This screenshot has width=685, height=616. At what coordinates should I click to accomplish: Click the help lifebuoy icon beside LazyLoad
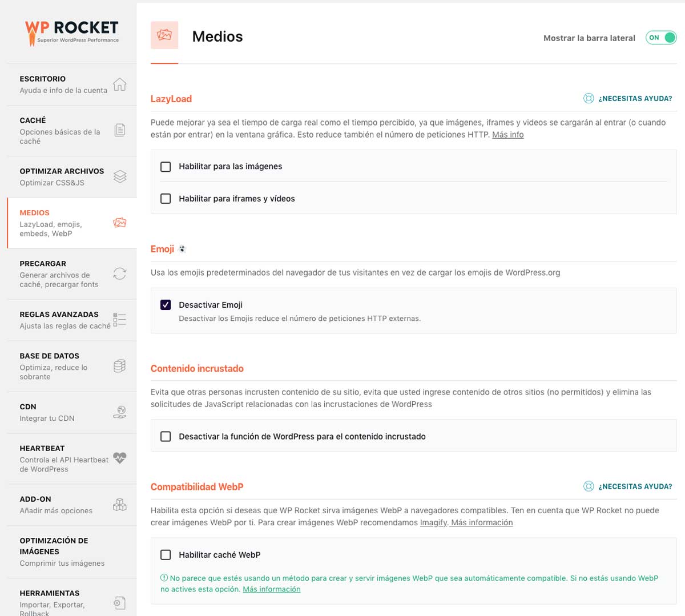point(589,98)
